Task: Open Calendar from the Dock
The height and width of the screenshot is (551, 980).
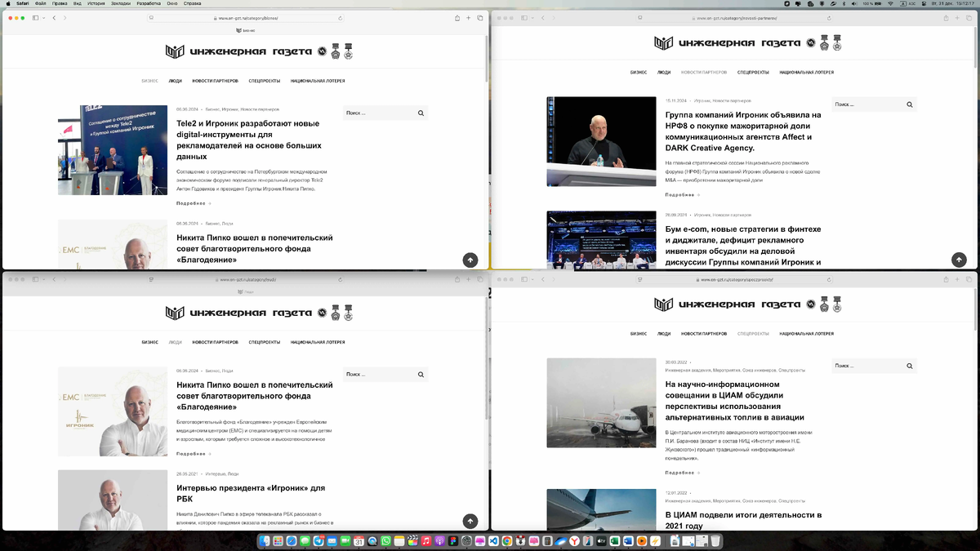Action: [359, 540]
